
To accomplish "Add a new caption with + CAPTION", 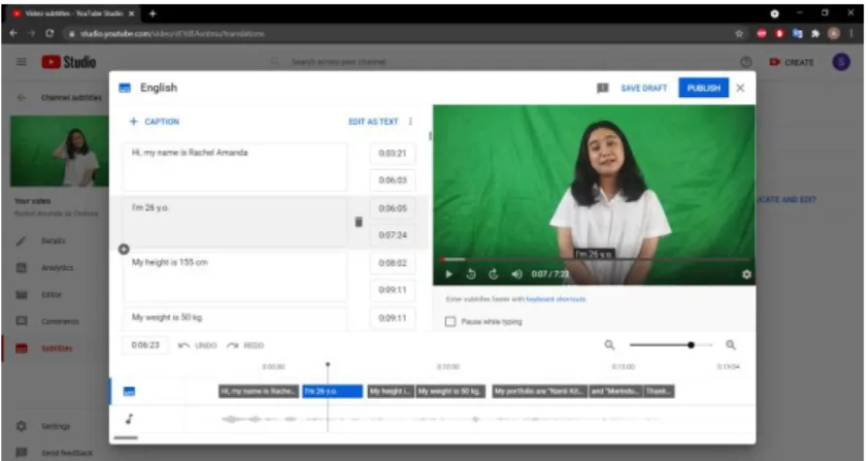I will [x=154, y=121].
